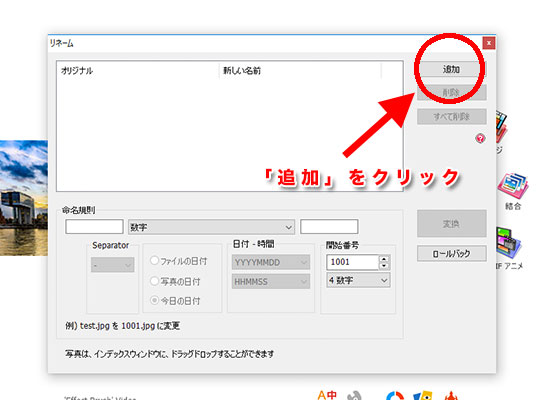The image size is (550, 400).
Task: Click the prefix text field before 数字
Action: coord(94,227)
